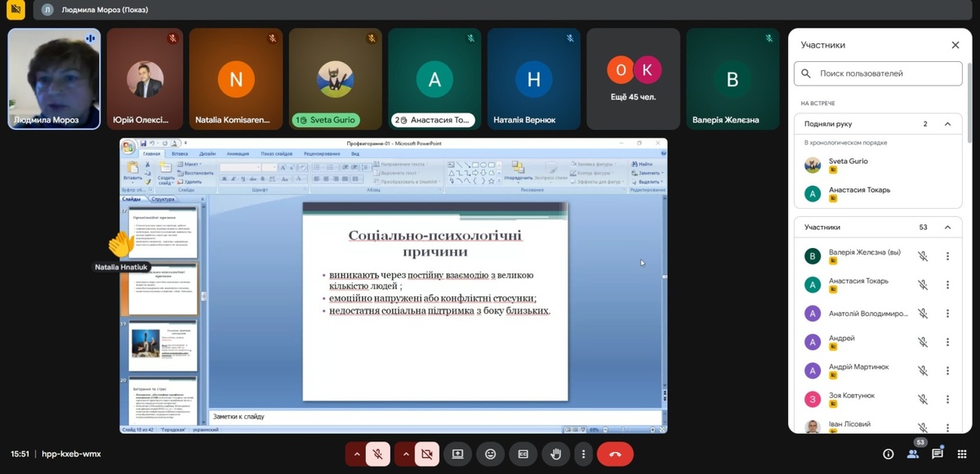Screen dimensions: 980x474
Task: Open the chat panel icon
Action: 938,454
